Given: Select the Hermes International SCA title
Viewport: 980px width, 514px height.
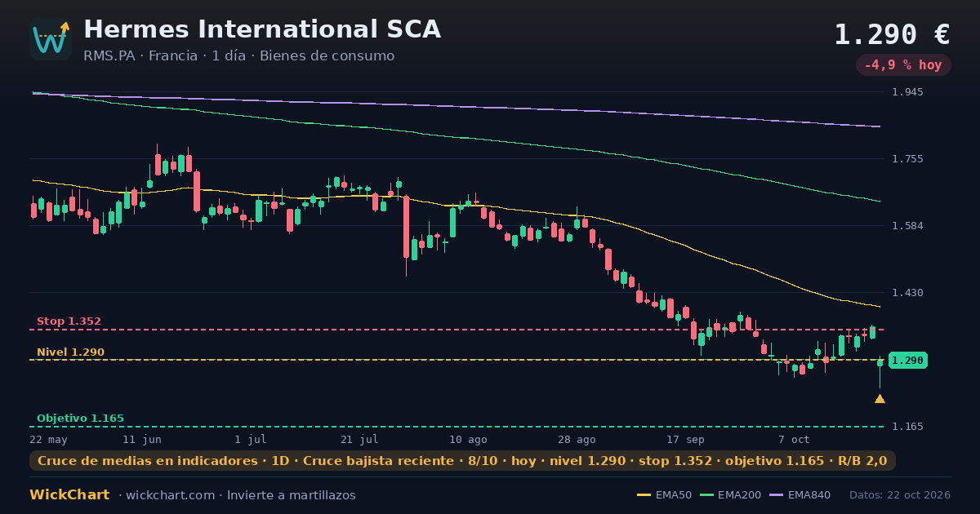Looking at the screenshot, I should [262, 29].
